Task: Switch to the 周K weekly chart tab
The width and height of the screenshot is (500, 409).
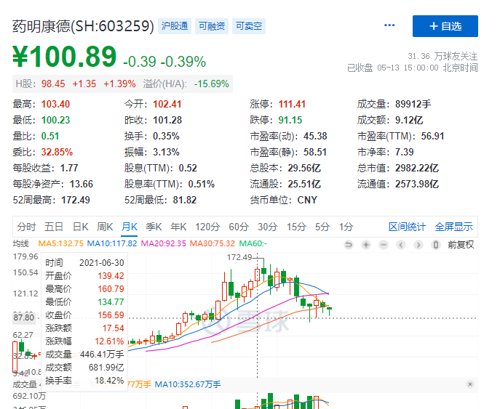Action: pyautogui.click(x=105, y=227)
